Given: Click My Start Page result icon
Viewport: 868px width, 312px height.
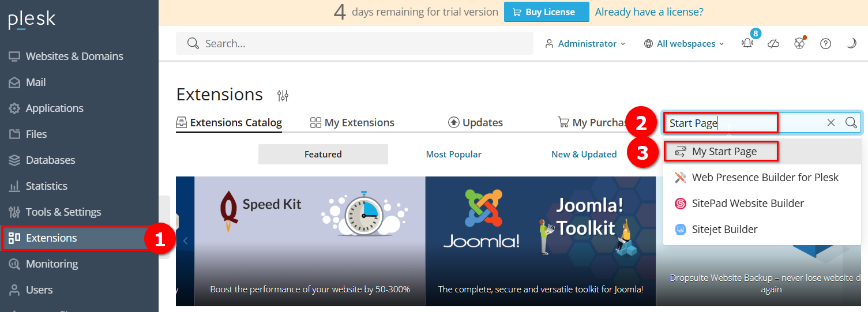Looking at the screenshot, I should pos(681,151).
